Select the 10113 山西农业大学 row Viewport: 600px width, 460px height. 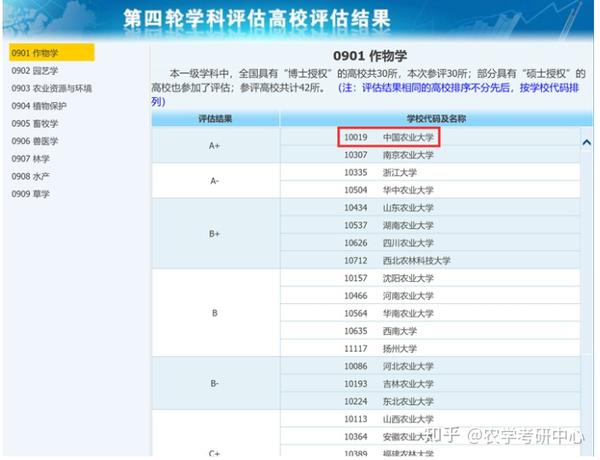(x=430, y=419)
